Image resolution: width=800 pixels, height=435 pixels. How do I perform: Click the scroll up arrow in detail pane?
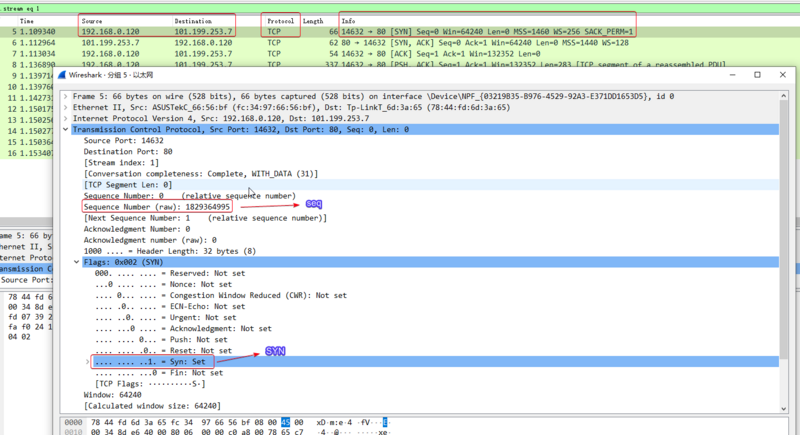[x=784, y=96]
